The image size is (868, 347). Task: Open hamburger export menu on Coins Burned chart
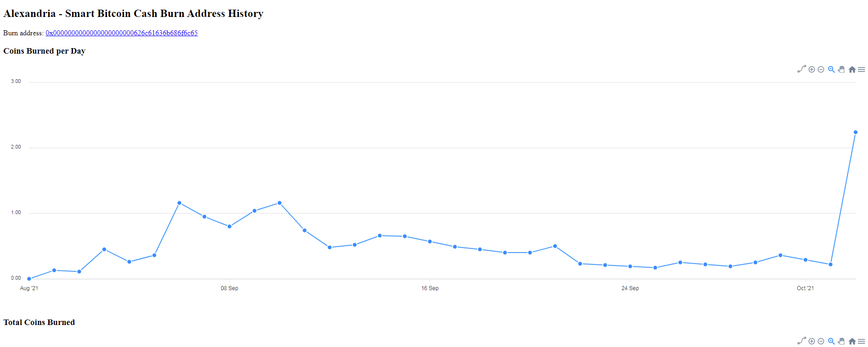(861, 70)
